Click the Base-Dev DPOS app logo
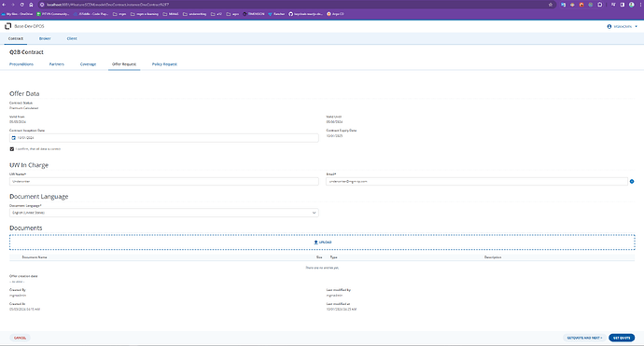This screenshot has width=644, height=346. point(7,26)
